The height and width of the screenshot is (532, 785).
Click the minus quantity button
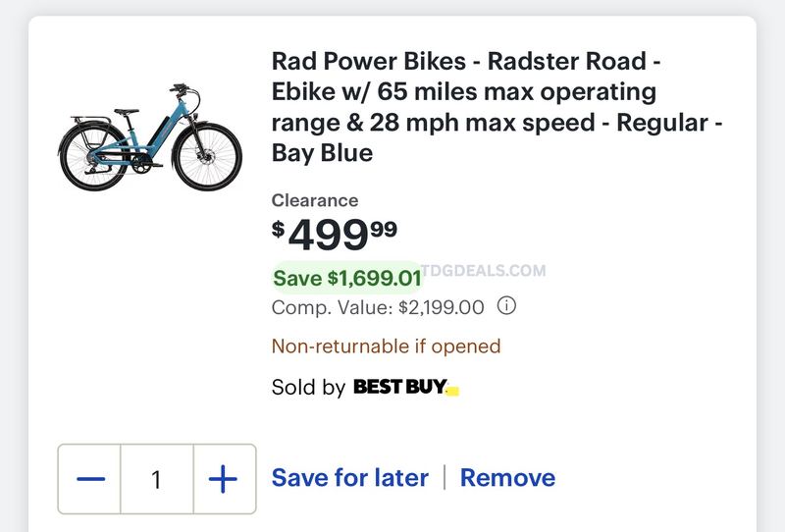89,479
